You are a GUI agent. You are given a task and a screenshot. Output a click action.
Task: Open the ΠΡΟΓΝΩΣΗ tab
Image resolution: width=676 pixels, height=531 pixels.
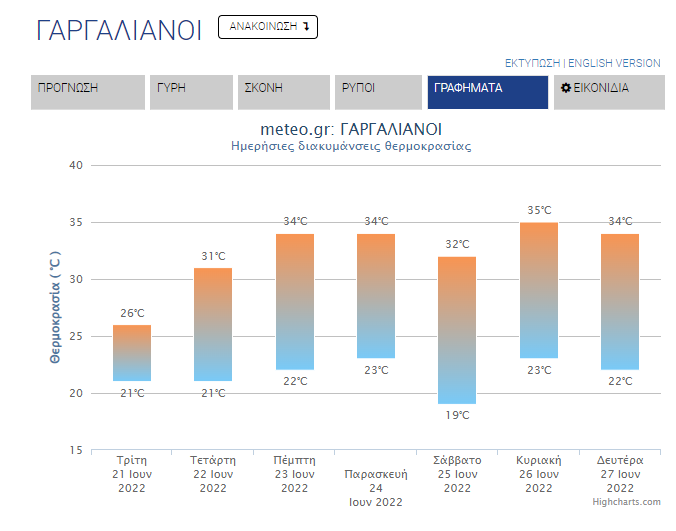point(88,92)
